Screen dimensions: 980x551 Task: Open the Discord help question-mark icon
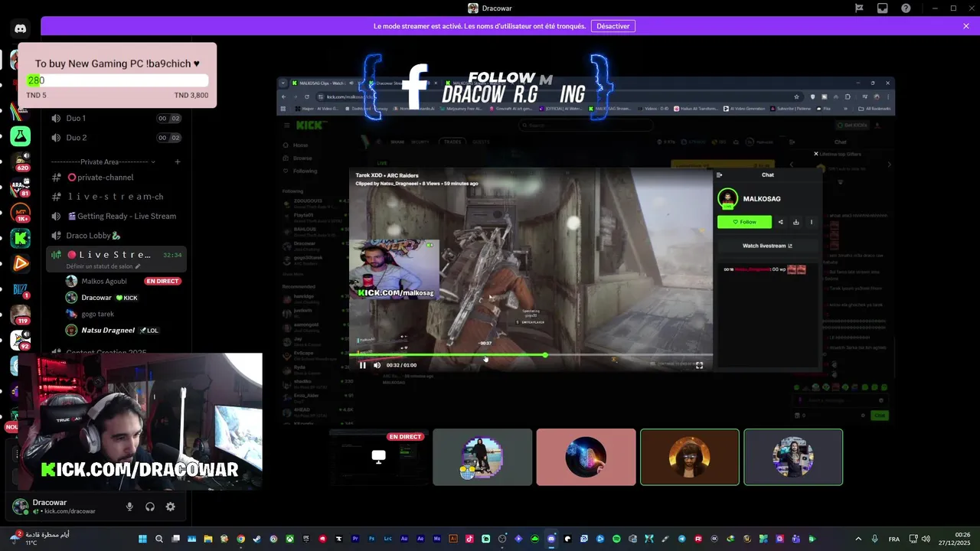coord(906,8)
